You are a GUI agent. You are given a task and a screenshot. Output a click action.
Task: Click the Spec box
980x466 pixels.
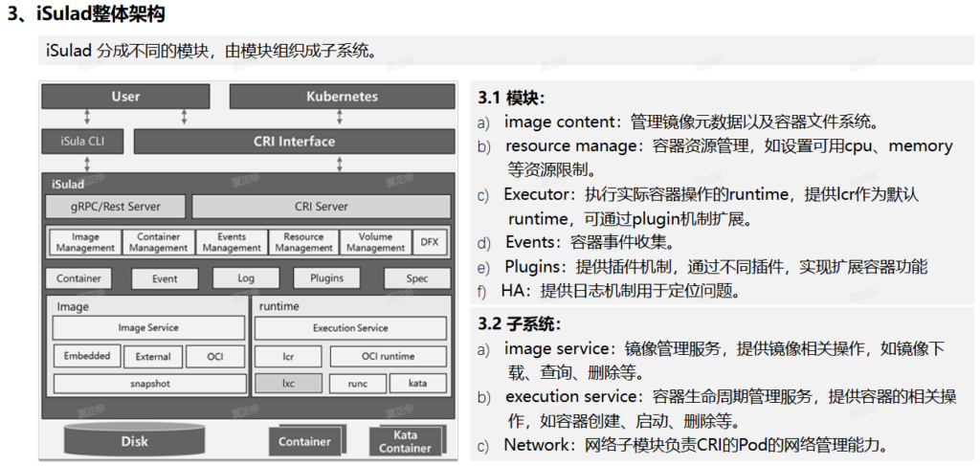coord(416,278)
